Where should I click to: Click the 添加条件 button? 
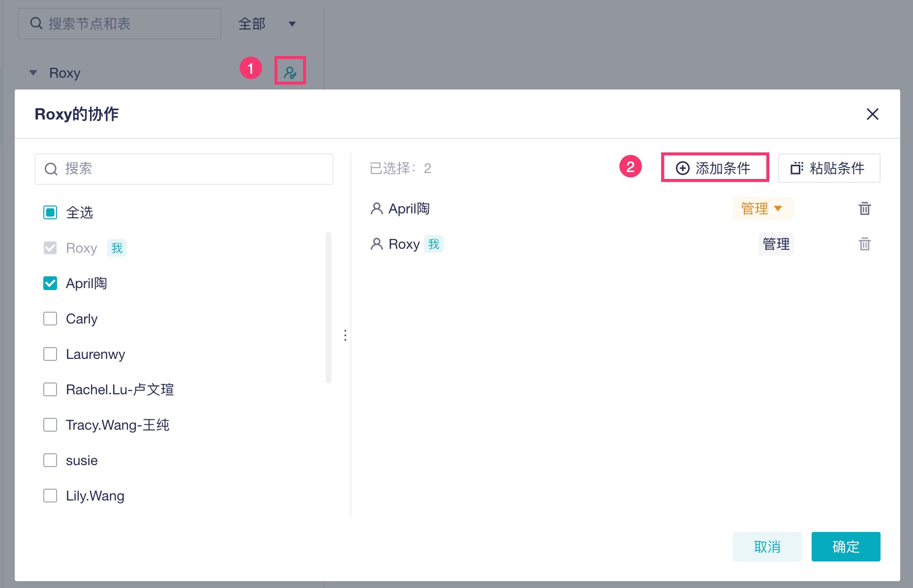click(715, 168)
